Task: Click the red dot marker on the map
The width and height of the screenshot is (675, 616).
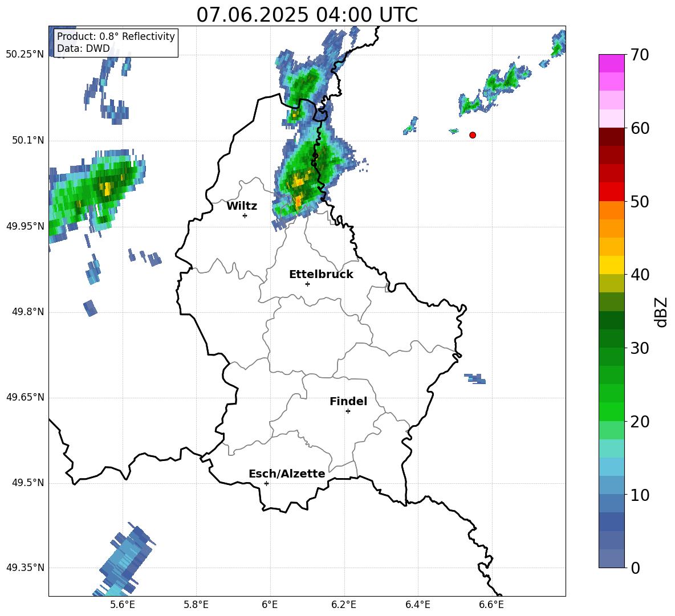Action: (473, 135)
